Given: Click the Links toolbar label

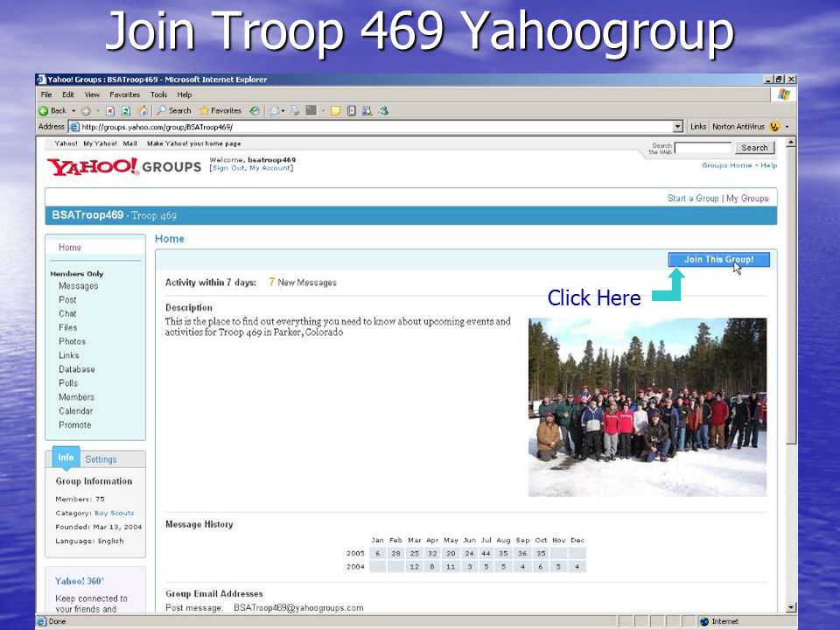Looking at the screenshot, I should (x=698, y=126).
